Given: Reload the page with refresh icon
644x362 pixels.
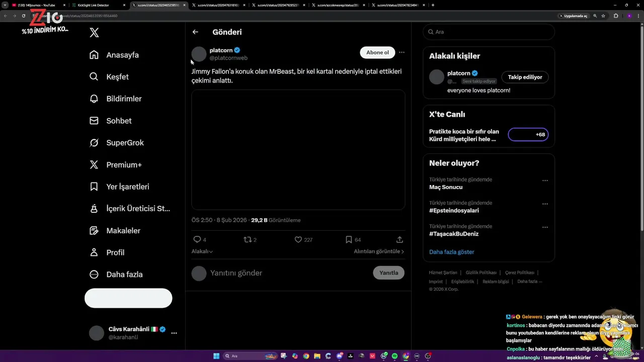Looking at the screenshot, I should tap(23, 16).
